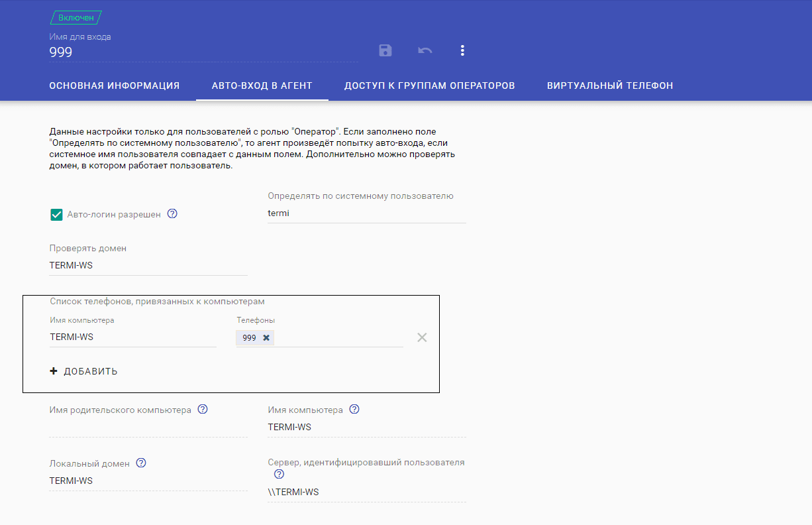Click the plus icon of ДОБАВИТЬ
This screenshot has width=812, height=525.
54,371
